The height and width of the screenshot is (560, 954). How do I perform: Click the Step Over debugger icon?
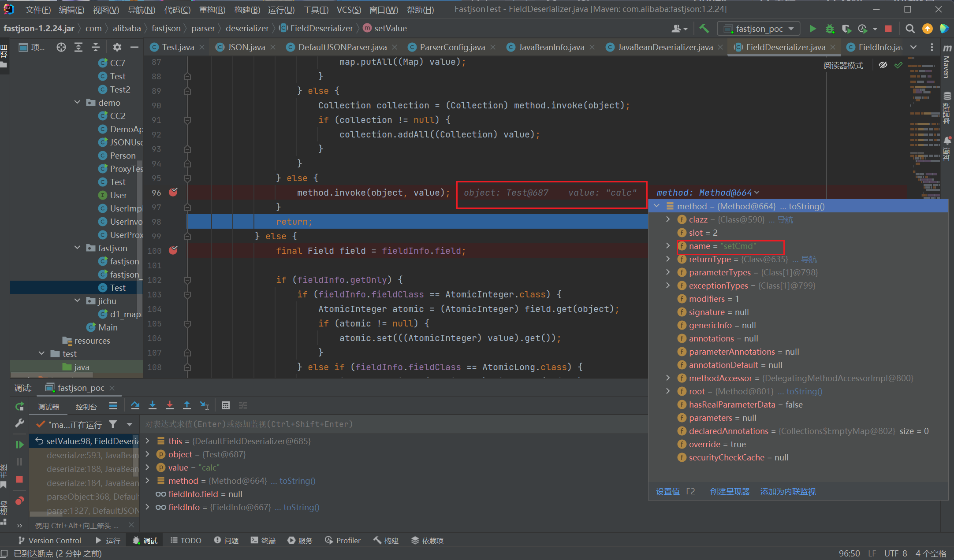pos(135,405)
